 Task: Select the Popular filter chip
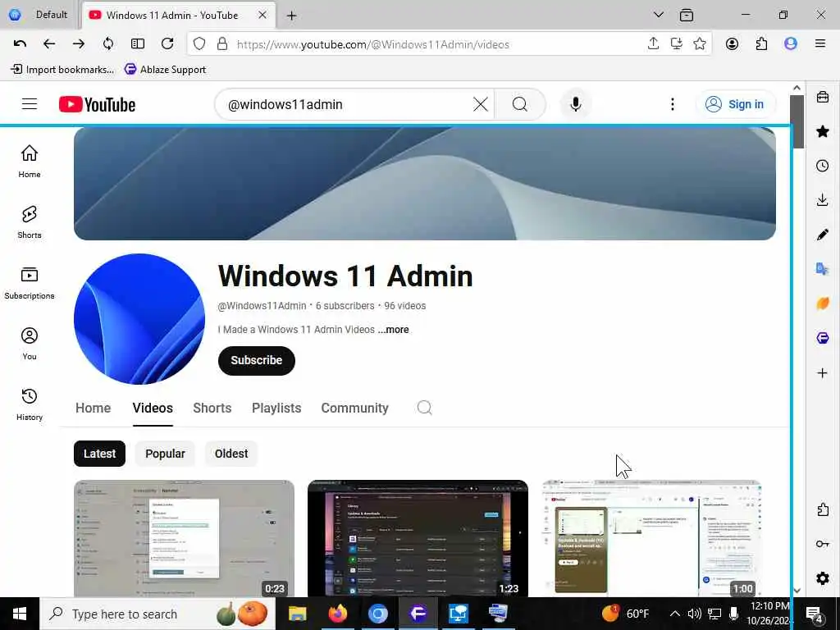[165, 454]
